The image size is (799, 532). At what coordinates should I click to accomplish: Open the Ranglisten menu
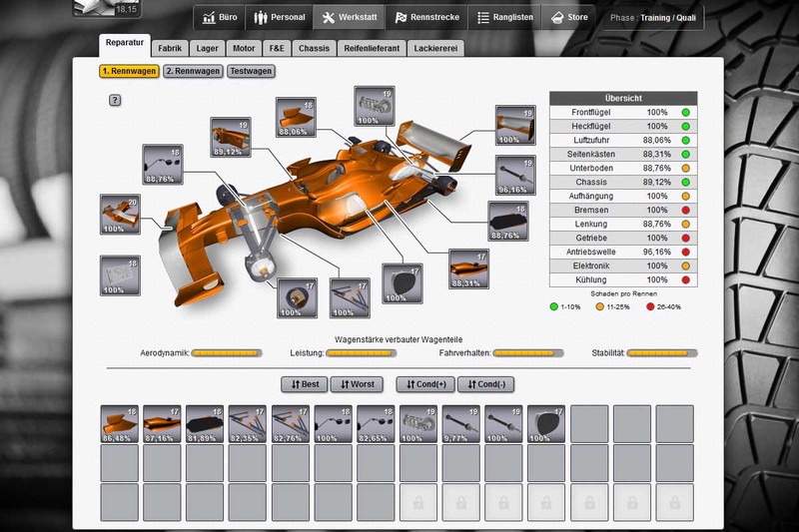pos(505,17)
